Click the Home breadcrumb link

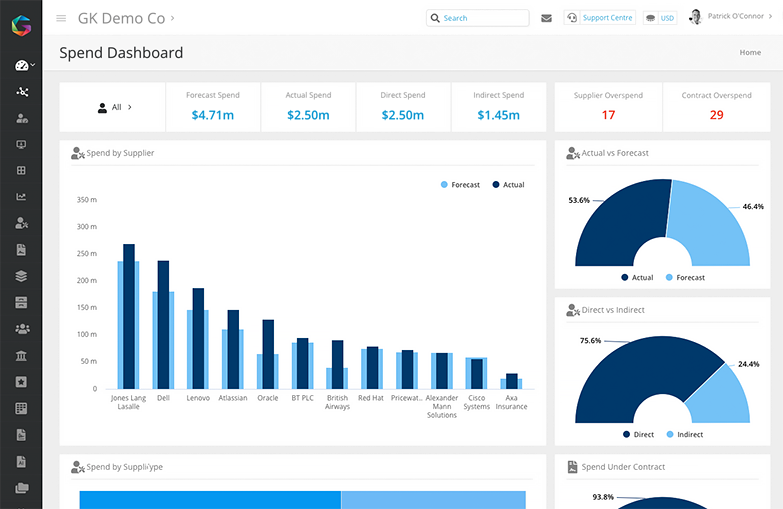750,53
